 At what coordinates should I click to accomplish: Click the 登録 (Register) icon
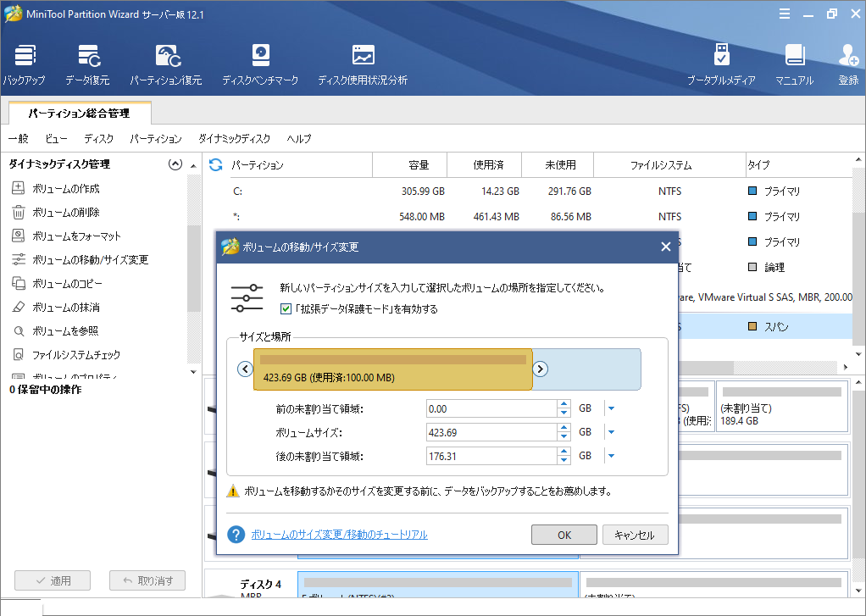coord(848,65)
